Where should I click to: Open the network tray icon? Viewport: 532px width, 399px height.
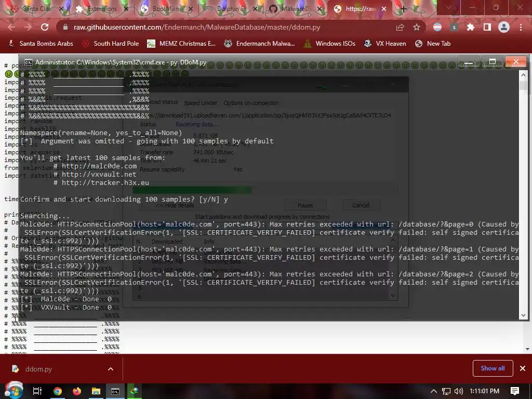point(446,391)
